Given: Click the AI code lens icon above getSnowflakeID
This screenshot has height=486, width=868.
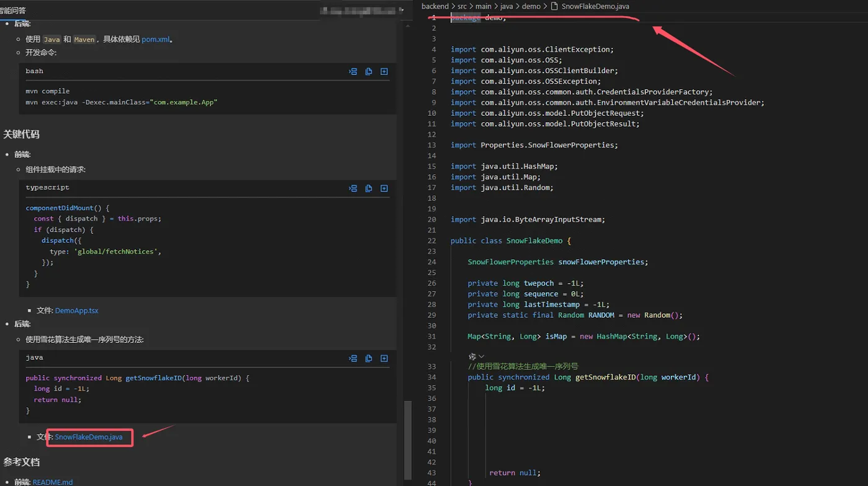Looking at the screenshot, I should pyautogui.click(x=472, y=356).
